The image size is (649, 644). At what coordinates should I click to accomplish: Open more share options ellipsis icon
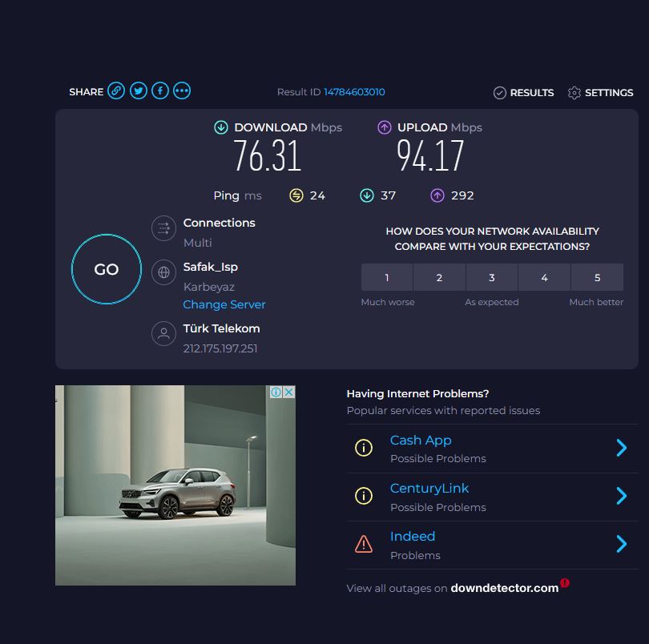click(182, 91)
